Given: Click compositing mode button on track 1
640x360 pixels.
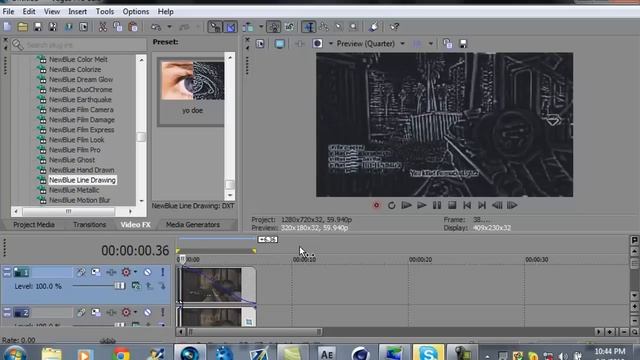Looking at the screenshot, I should tap(136, 286).
